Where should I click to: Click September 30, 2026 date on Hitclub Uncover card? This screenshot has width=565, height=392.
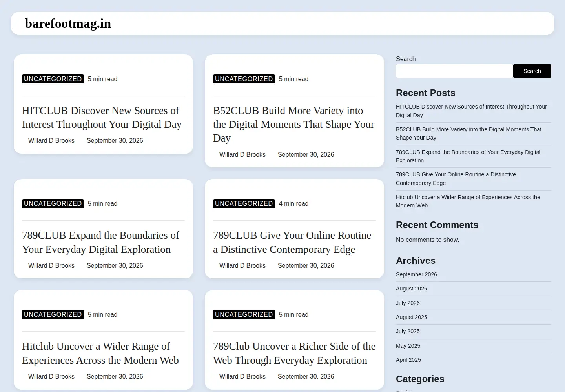point(115,376)
